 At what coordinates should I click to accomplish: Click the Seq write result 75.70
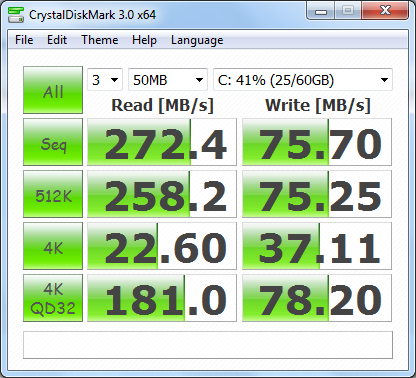[x=317, y=142]
